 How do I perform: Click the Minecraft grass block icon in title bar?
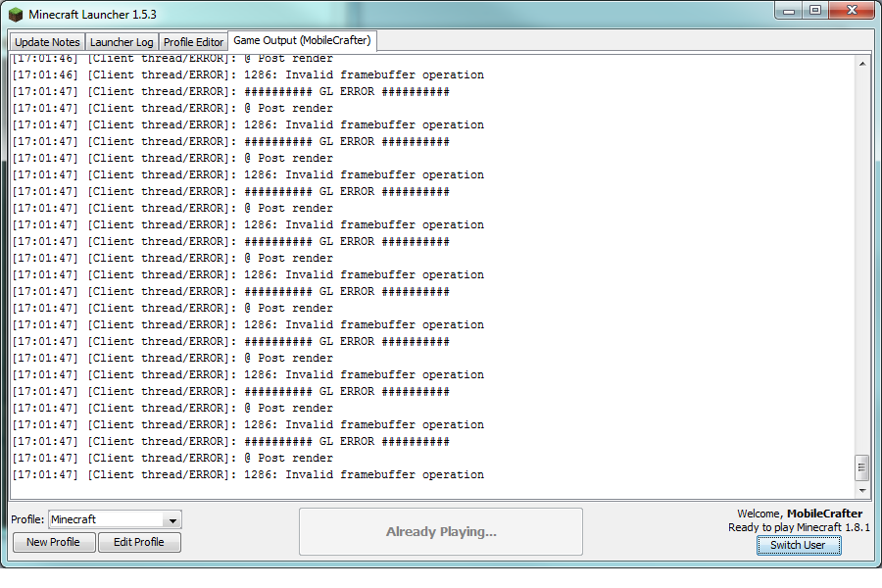click(x=16, y=15)
